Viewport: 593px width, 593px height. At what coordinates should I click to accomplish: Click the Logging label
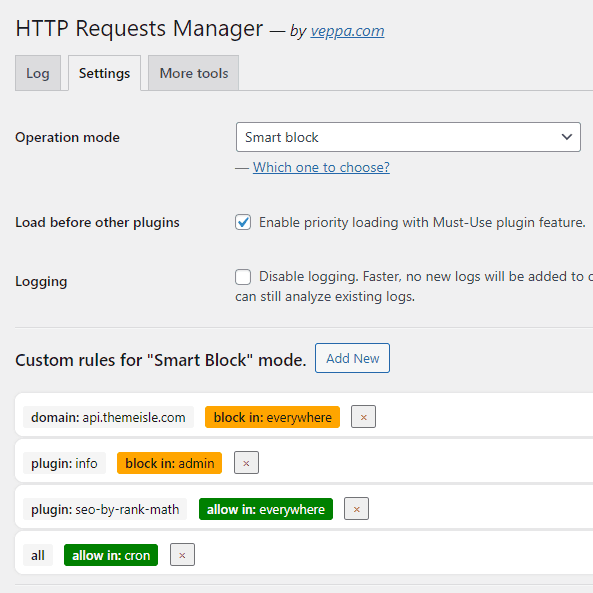[41, 281]
